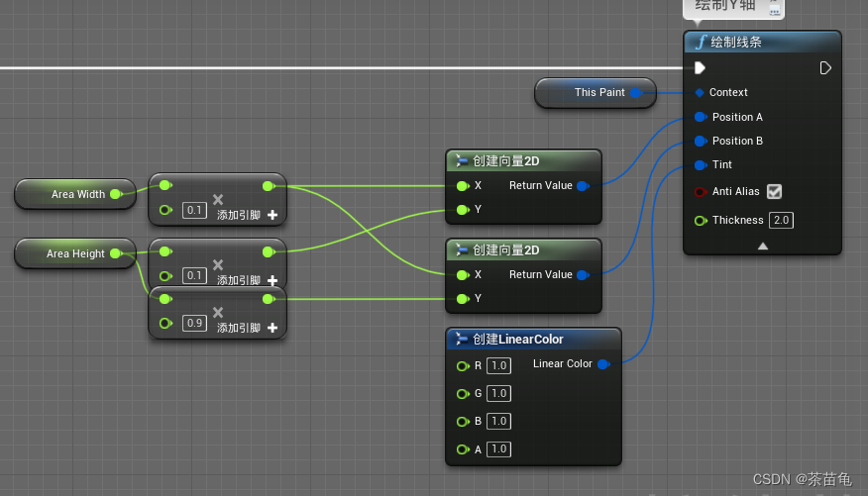
Task: Edit the G value field 1.0
Action: pyautogui.click(x=498, y=393)
